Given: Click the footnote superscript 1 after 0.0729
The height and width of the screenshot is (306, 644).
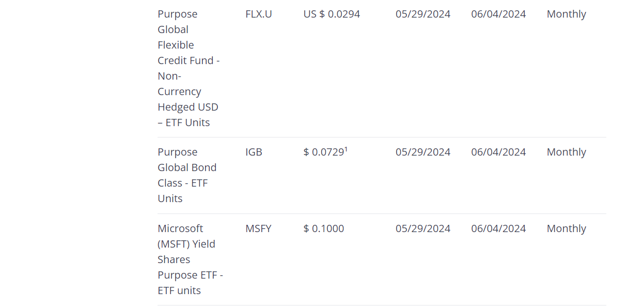Looking at the screenshot, I should (346, 149).
